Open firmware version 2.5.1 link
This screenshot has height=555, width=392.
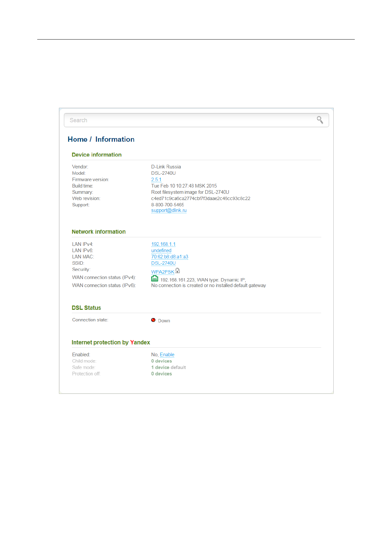pyautogui.click(x=156, y=180)
